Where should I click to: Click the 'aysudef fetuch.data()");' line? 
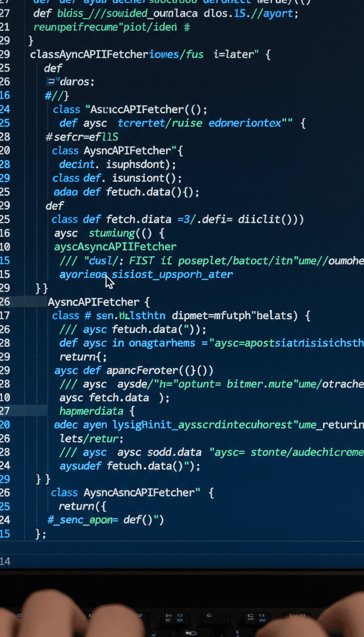[130, 466]
